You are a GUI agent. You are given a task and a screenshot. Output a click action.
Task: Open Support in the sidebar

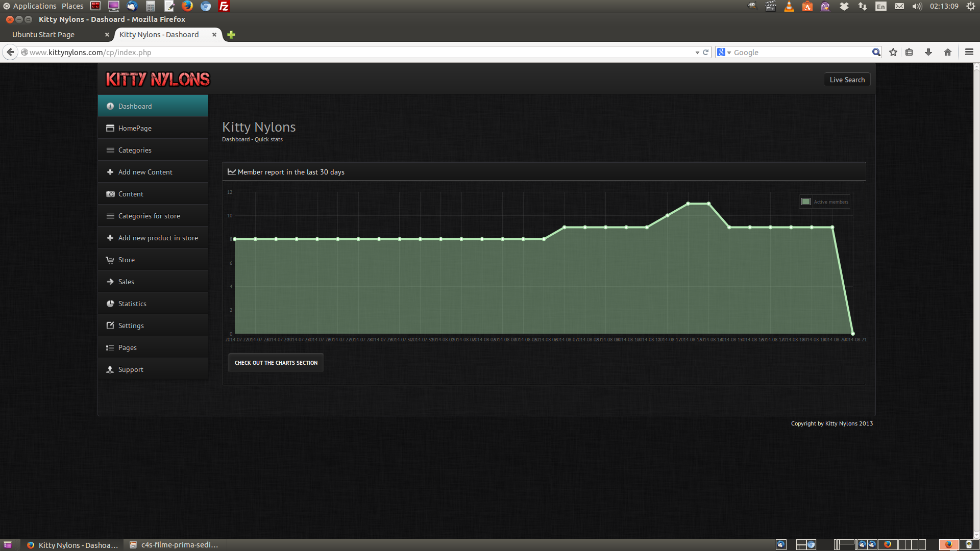coord(153,369)
